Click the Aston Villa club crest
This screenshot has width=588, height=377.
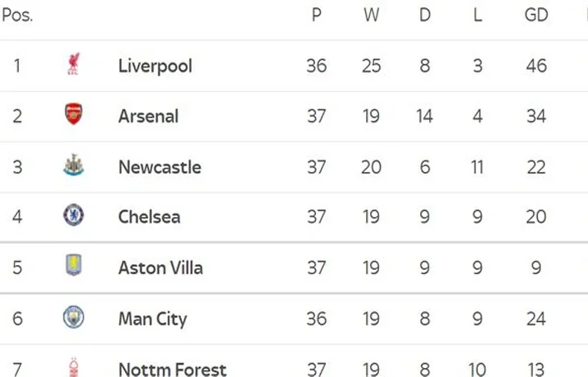click(x=73, y=265)
